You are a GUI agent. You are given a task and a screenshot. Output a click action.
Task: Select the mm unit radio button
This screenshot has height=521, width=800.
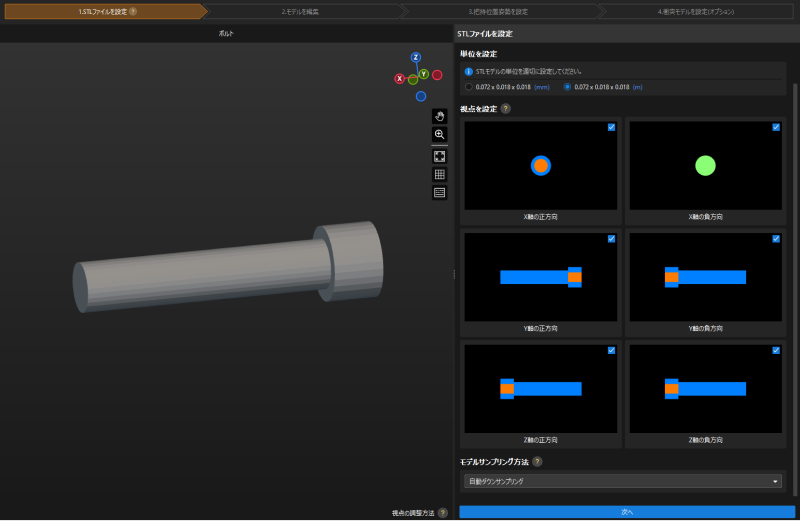pyautogui.click(x=469, y=87)
